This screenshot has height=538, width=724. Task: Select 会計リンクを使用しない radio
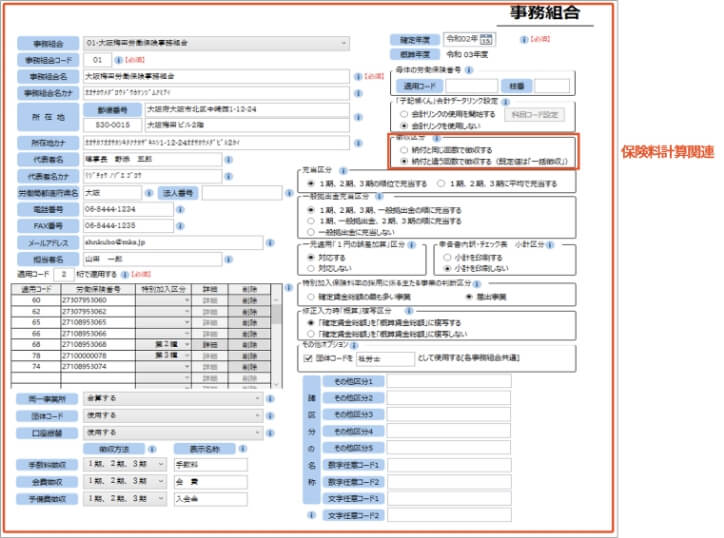[404, 126]
